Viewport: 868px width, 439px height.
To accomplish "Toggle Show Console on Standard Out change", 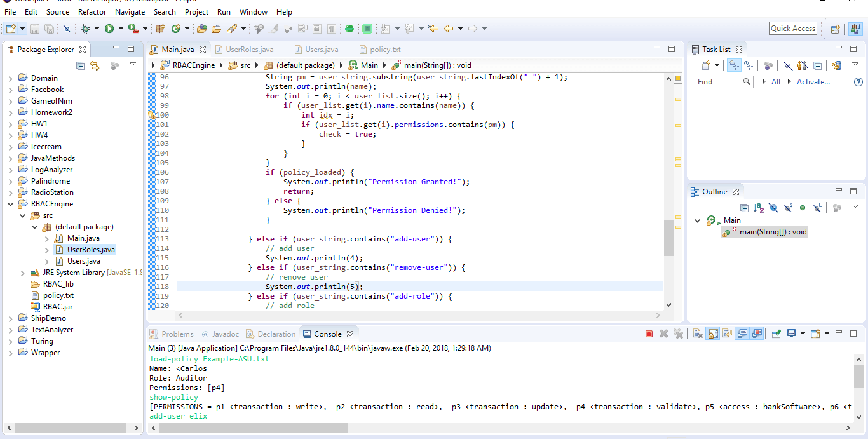I will point(742,334).
